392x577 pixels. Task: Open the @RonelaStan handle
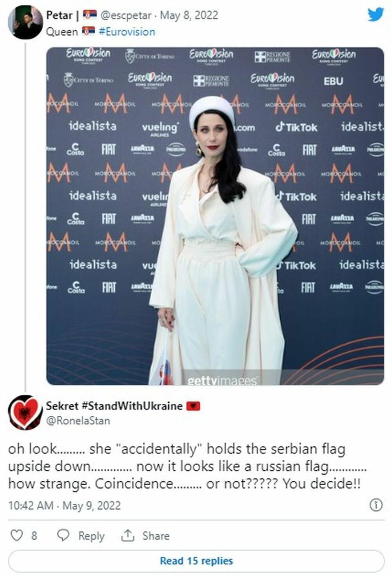pyautogui.click(x=78, y=421)
